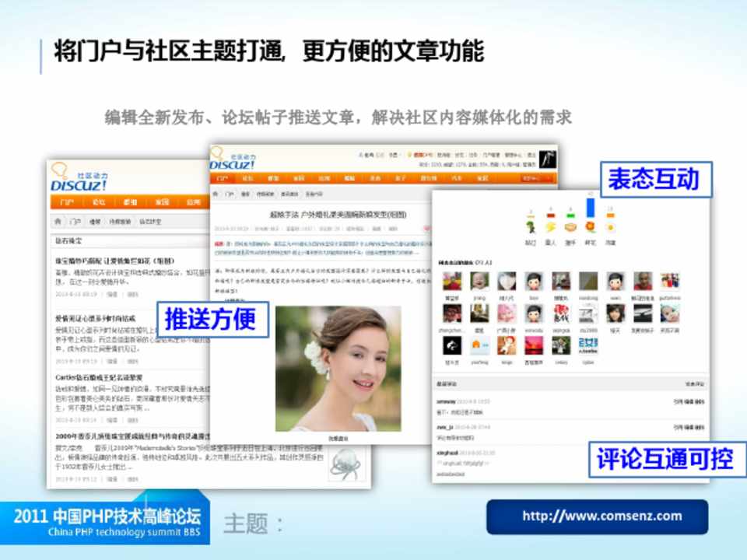Viewport: 747px width, 560px height.
Task: Click the laughing baby user avatar
Action: coord(479,282)
